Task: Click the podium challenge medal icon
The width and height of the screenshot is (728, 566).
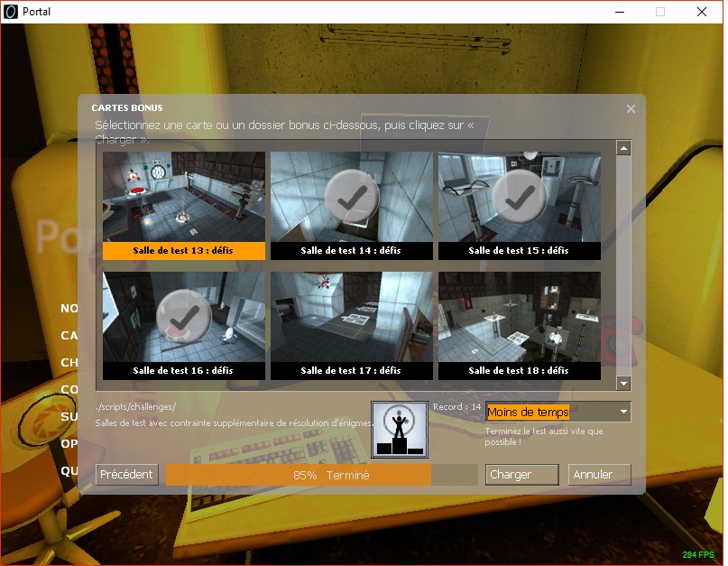Action: (x=400, y=430)
